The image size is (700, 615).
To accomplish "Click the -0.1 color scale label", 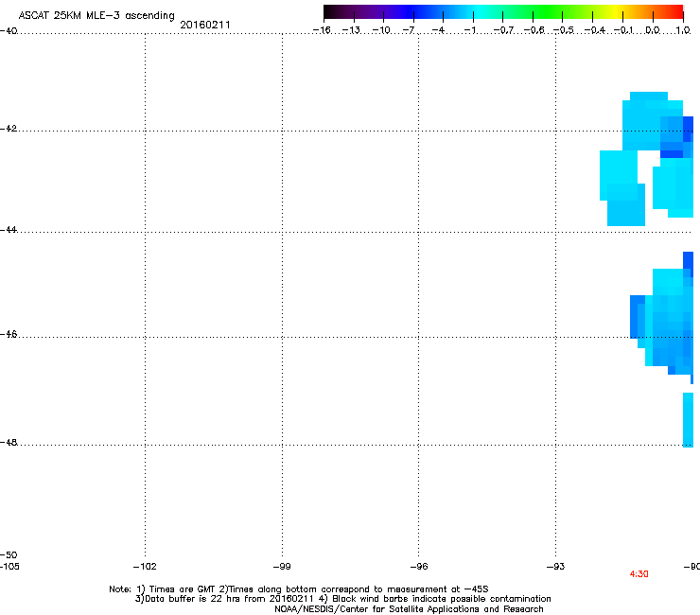I will (623, 30).
